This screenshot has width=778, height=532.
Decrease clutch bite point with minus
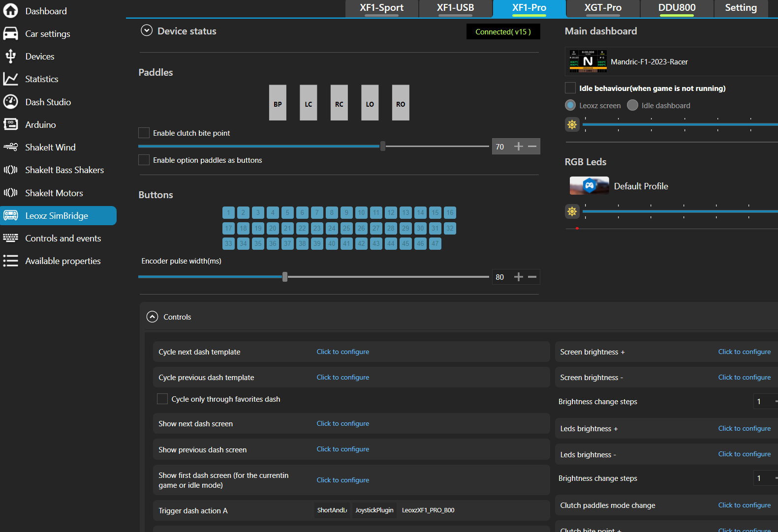tap(532, 146)
